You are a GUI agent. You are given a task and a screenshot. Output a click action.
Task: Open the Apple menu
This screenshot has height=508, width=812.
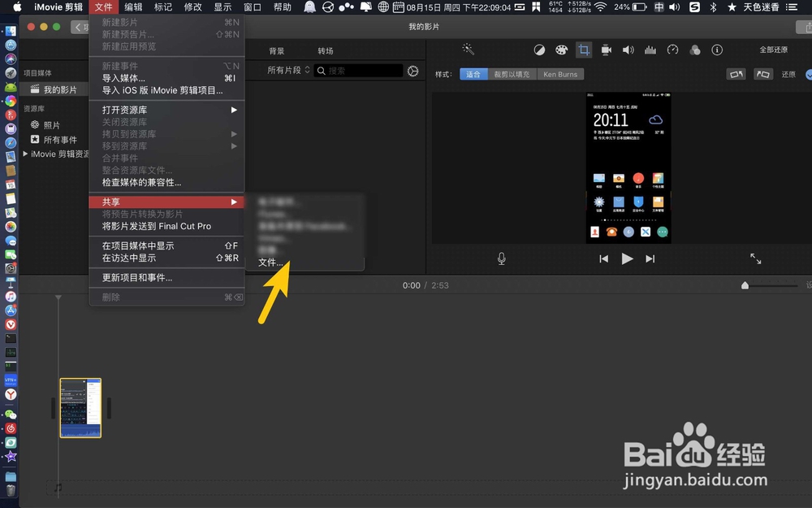pos(16,7)
